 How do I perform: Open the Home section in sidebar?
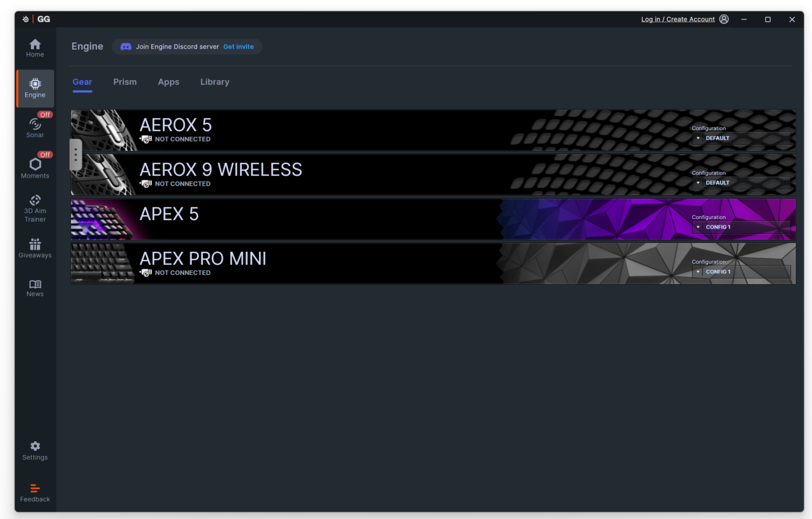pos(35,48)
